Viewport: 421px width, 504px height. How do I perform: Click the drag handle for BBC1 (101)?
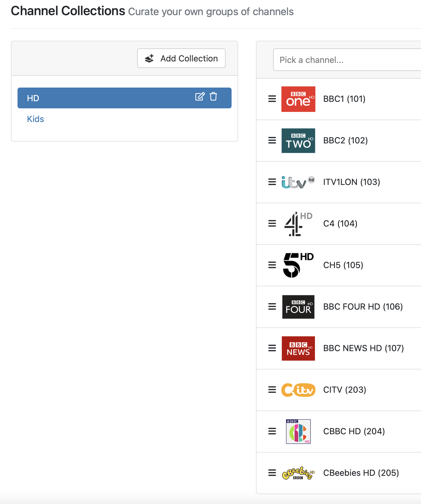[272, 99]
